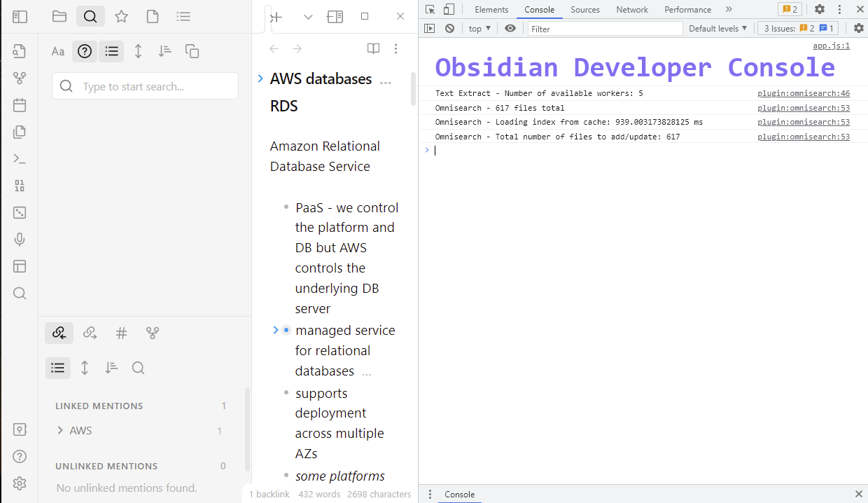868x503 pixels.
Task: Open the Default levels dropdown
Action: 718,28
